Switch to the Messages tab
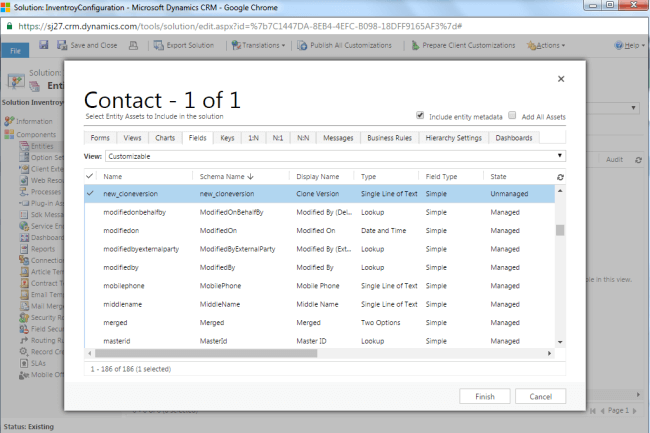Image resolution: width=650 pixels, height=433 pixels. pos(338,138)
